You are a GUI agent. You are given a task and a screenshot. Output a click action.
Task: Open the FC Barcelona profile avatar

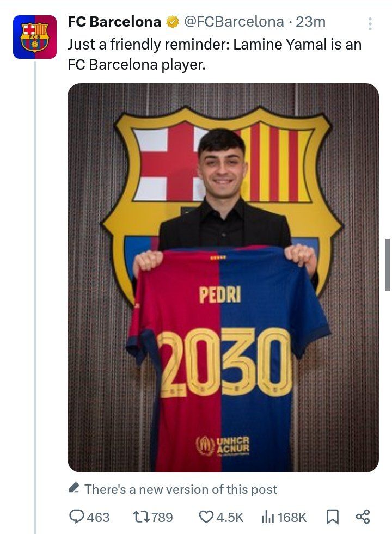point(35,37)
